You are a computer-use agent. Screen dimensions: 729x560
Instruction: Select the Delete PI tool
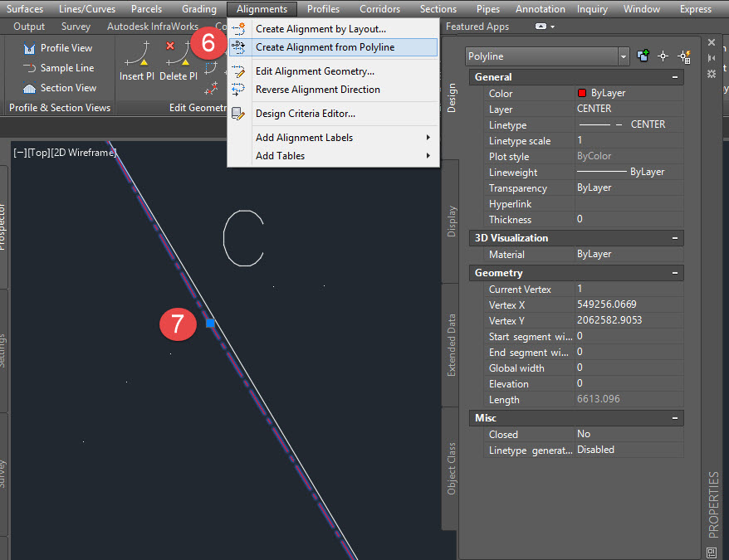pos(178,61)
